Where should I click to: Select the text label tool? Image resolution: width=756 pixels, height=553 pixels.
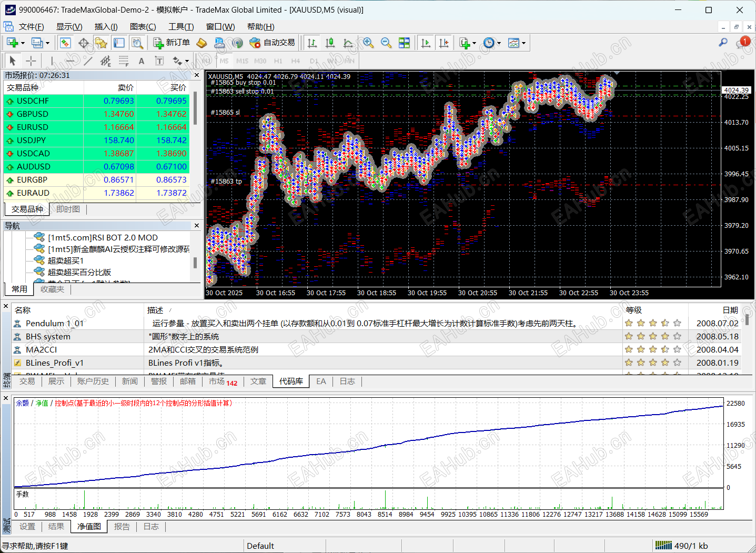point(141,61)
